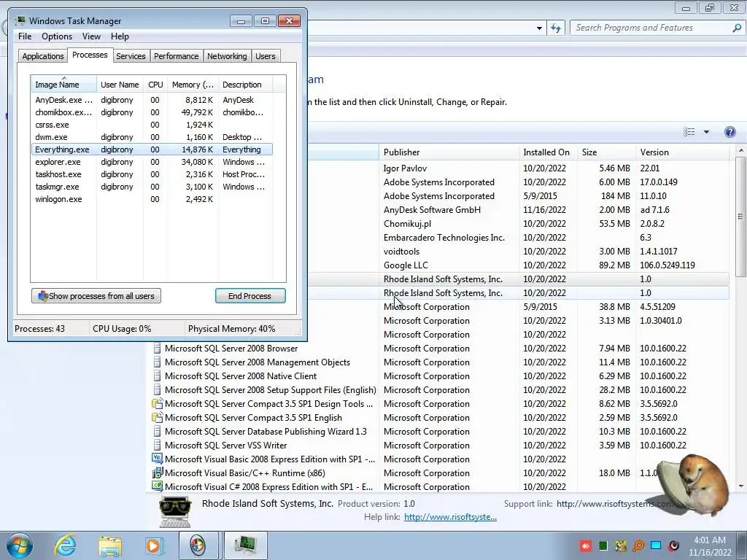Image resolution: width=747 pixels, height=560 pixels.
Task: Click the End Process button
Action: [x=250, y=296]
